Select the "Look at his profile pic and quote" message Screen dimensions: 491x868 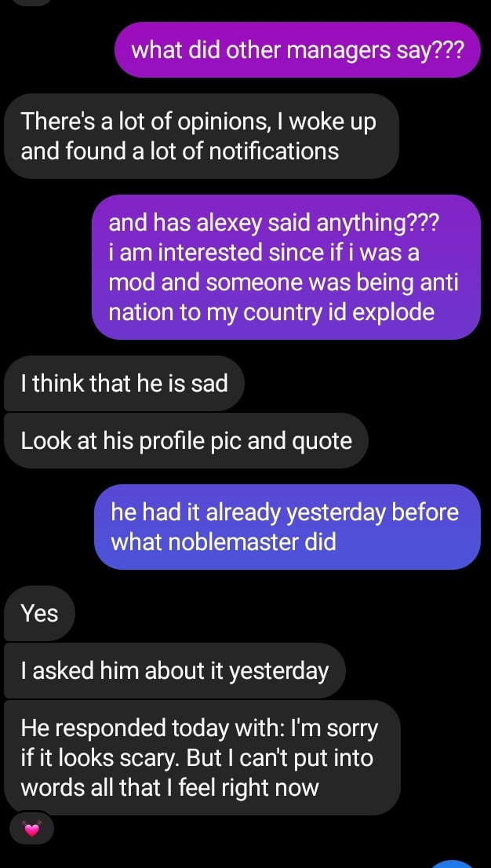coord(186,440)
